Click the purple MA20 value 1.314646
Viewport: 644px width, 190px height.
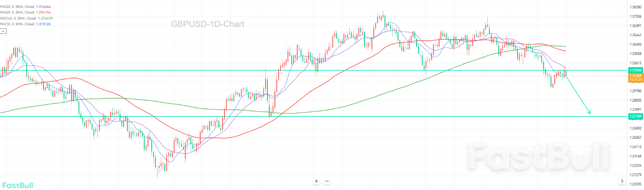pos(43,7)
